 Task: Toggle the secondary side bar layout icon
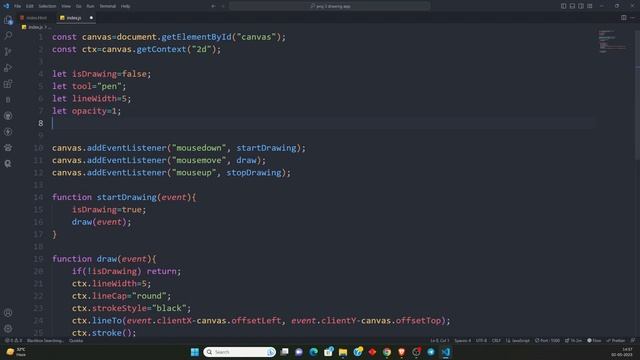click(x=581, y=6)
